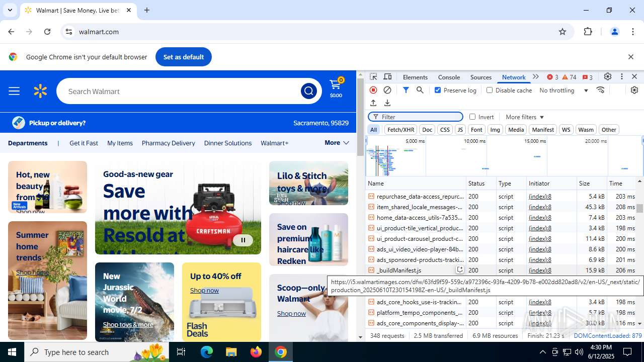Click Pickup or delivery button
The image size is (644, 362).
pyautogui.click(x=49, y=123)
